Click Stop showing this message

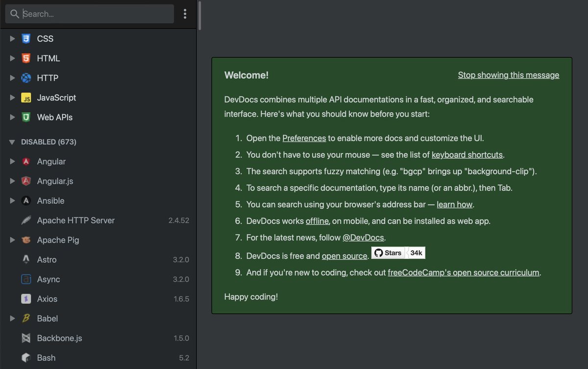(x=509, y=75)
